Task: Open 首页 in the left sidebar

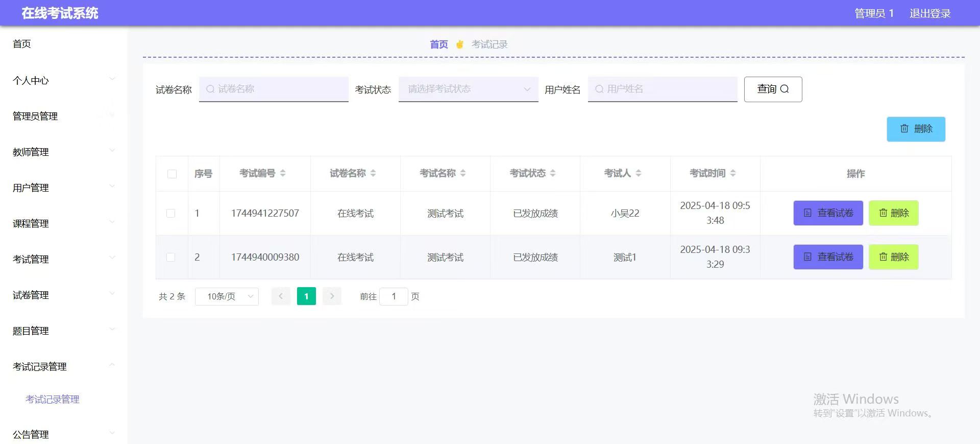Action: pyautogui.click(x=22, y=44)
